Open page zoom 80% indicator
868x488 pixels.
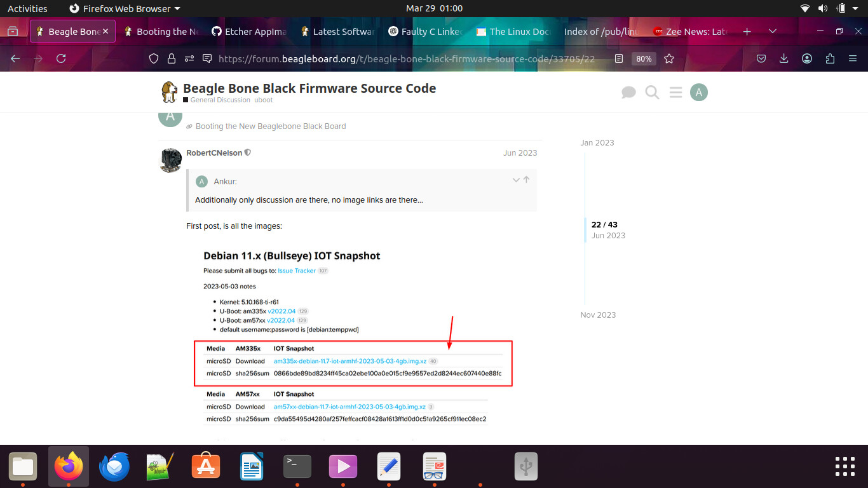[x=644, y=58]
